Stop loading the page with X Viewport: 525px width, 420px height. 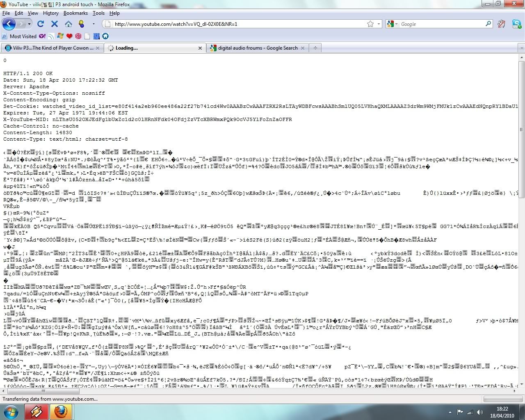tap(55, 24)
